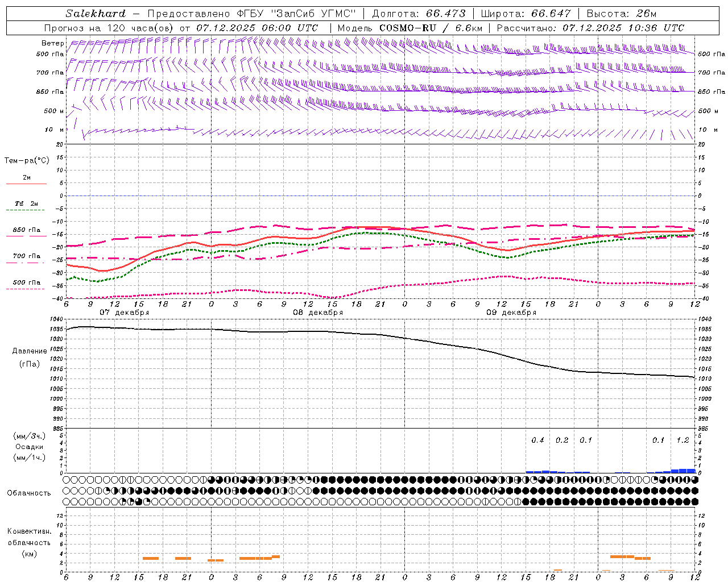Select the Модель COSMO-RU / 6.6км text
Viewport: 728px width, 582px height.
tap(410, 28)
